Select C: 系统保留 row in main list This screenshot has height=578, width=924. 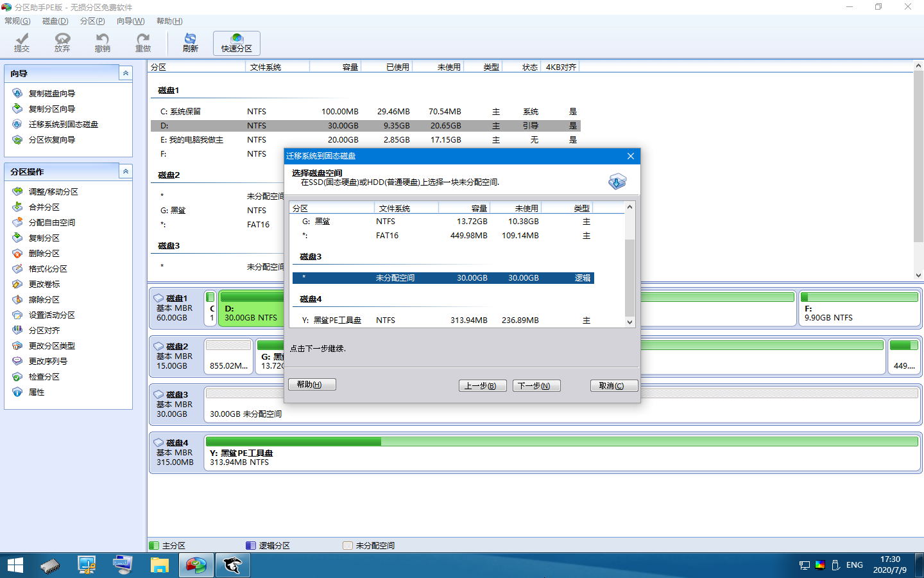pyautogui.click(x=366, y=112)
